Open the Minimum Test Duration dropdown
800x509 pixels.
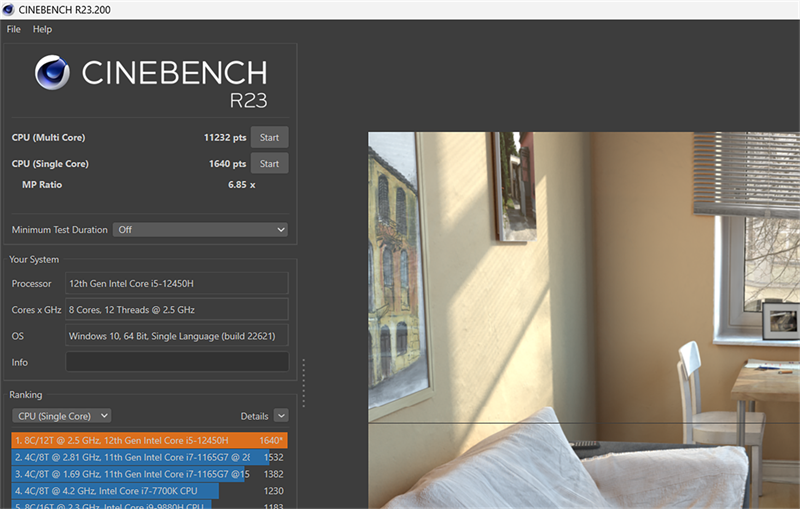200,230
